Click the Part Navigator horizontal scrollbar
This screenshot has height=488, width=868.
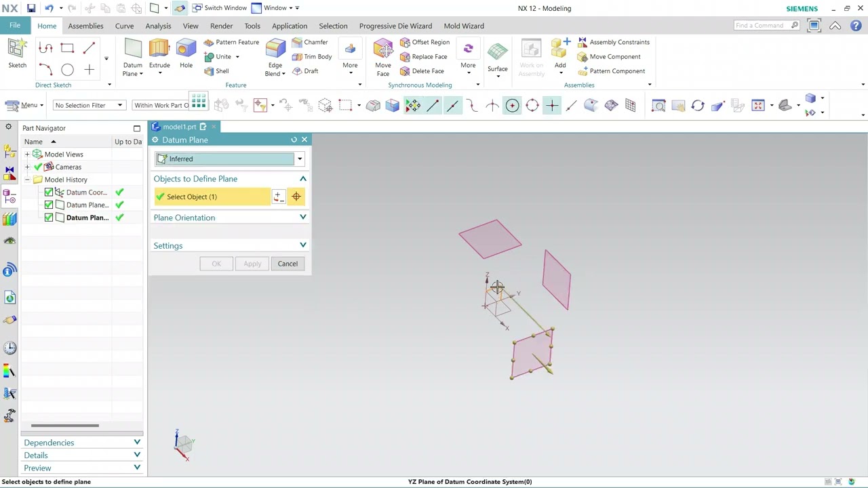click(x=65, y=426)
